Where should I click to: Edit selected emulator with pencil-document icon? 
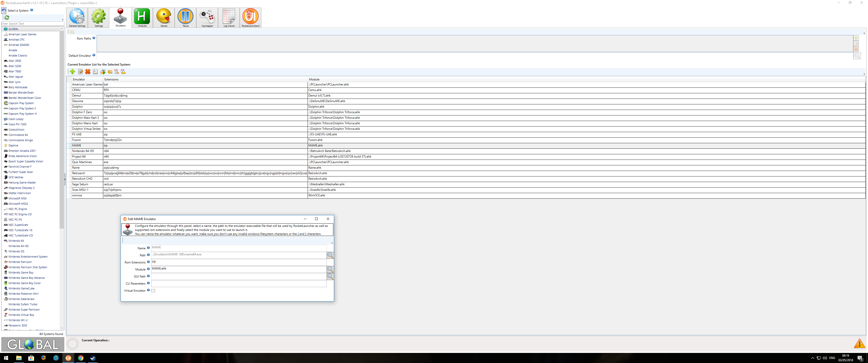click(x=80, y=71)
